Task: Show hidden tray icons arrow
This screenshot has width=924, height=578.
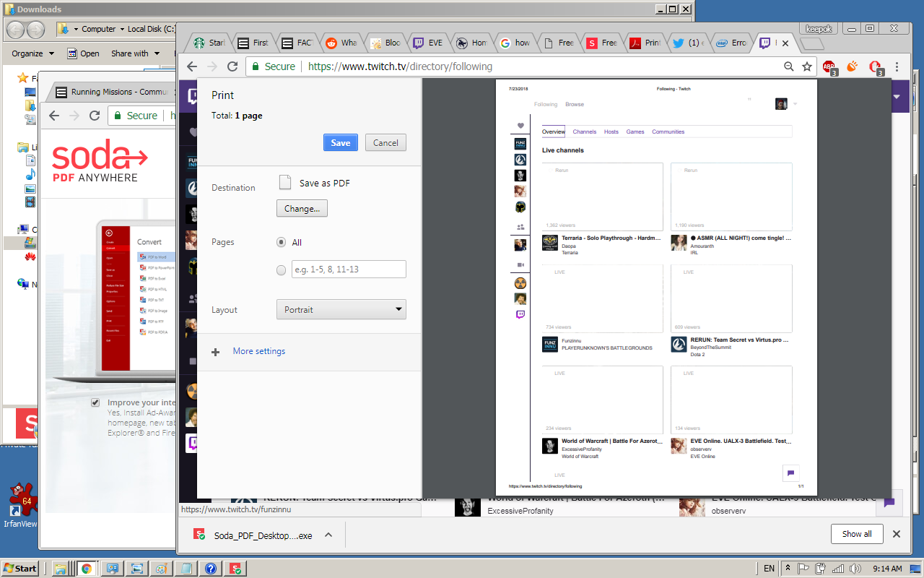Action: coord(788,569)
